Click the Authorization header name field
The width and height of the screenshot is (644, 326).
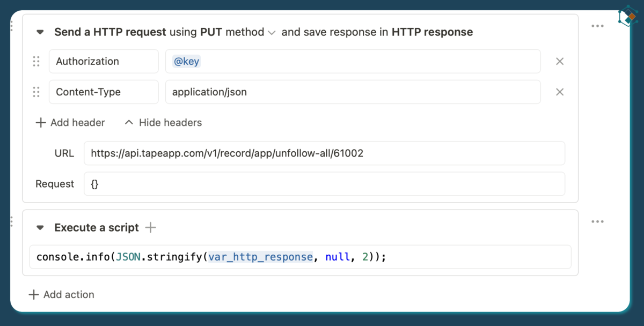[x=104, y=61]
